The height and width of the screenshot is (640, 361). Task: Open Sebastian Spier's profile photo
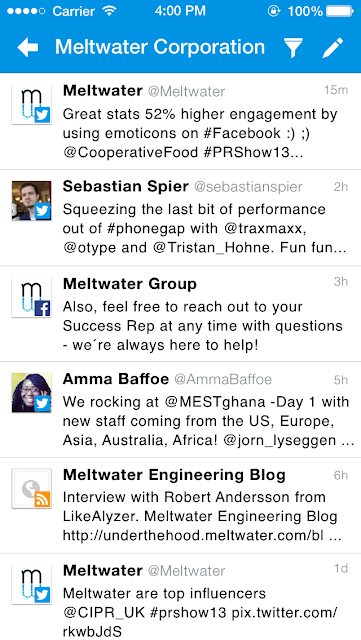point(31,201)
